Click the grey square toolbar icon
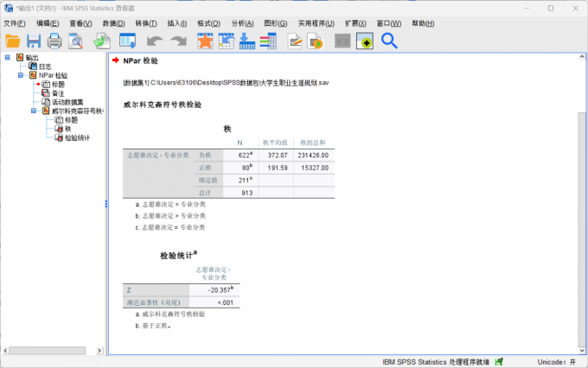The image size is (588, 368). [x=342, y=41]
